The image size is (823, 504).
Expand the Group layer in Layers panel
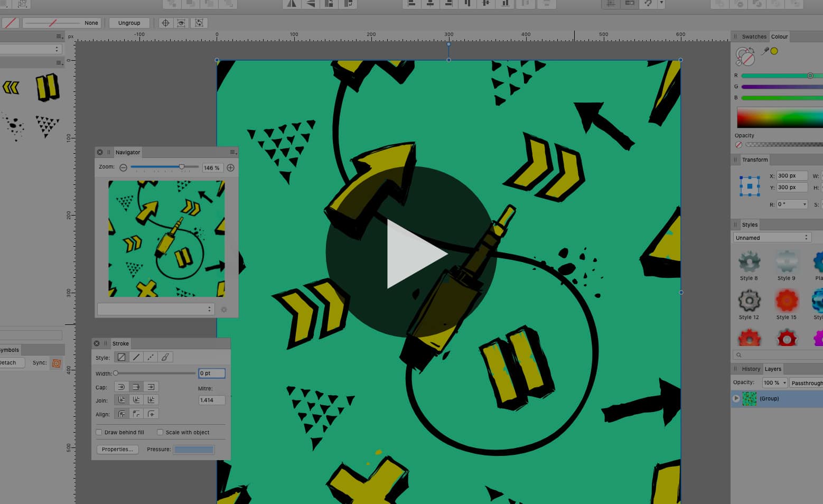click(x=736, y=398)
